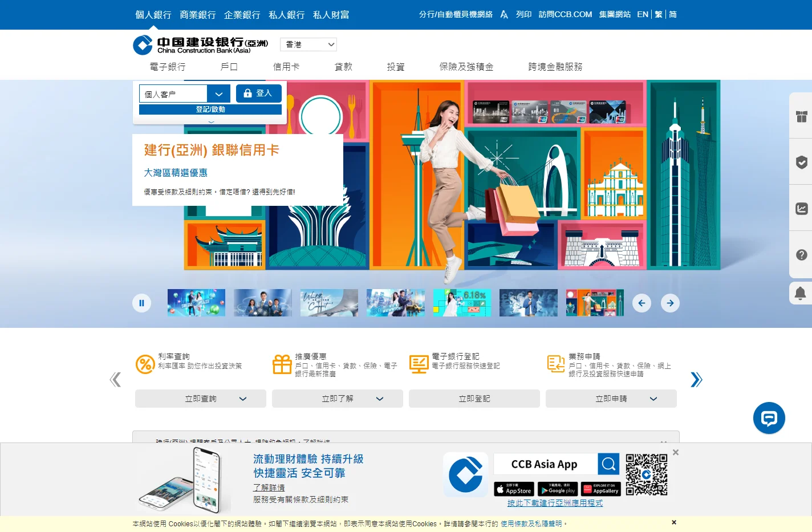Click the Google Play download badge
This screenshot has height=532, width=812.
coord(558,489)
